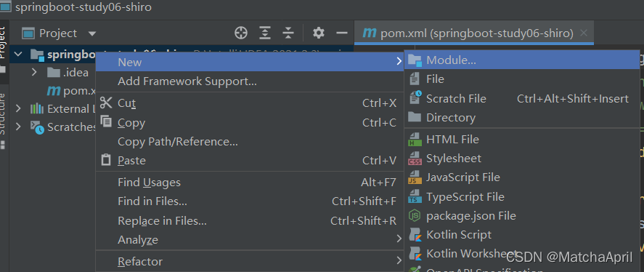Click the Expand All icon in Project panel
Viewport: 644px width, 272px height.
click(x=265, y=33)
